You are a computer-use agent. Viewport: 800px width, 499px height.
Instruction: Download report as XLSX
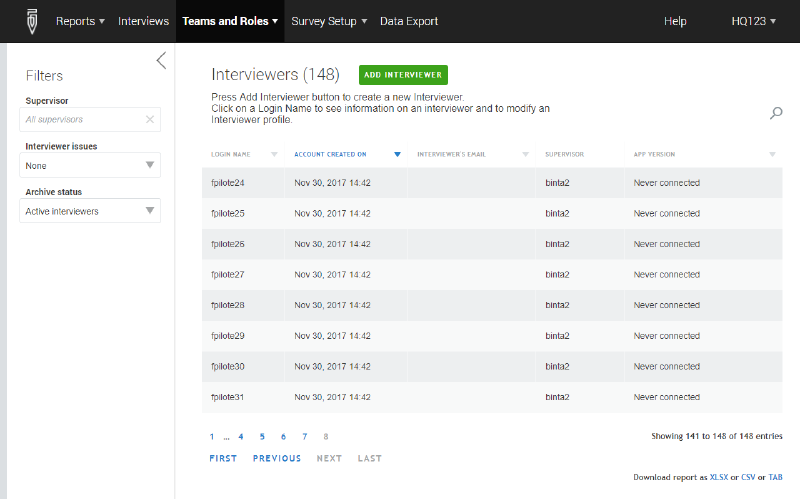718,477
